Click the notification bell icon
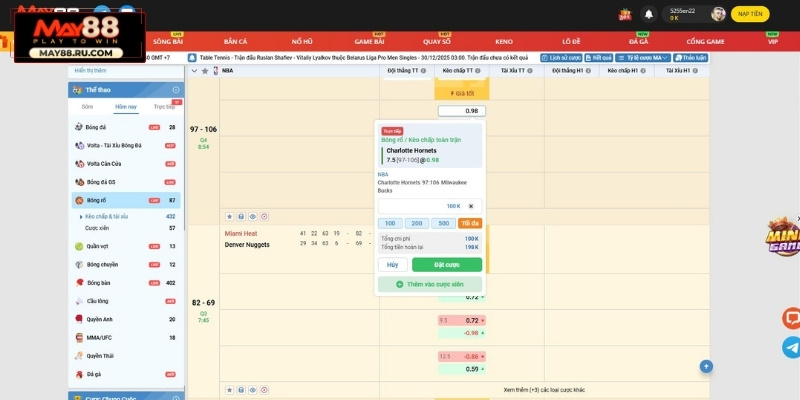Viewport: 800px width, 400px height. click(649, 14)
